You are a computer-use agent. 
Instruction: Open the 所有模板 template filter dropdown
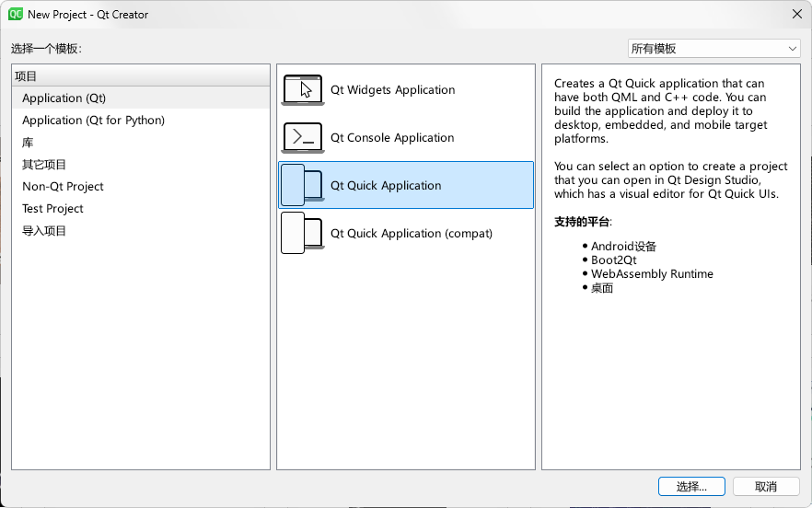[x=713, y=48]
